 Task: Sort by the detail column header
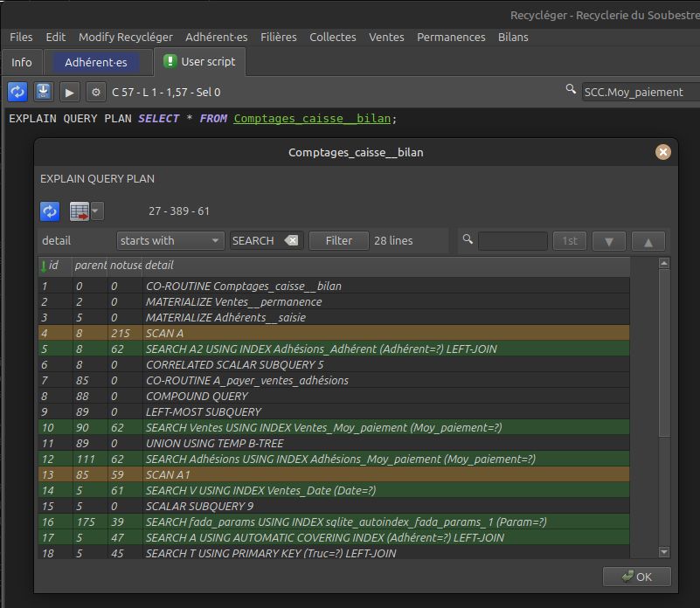point(386,266)
